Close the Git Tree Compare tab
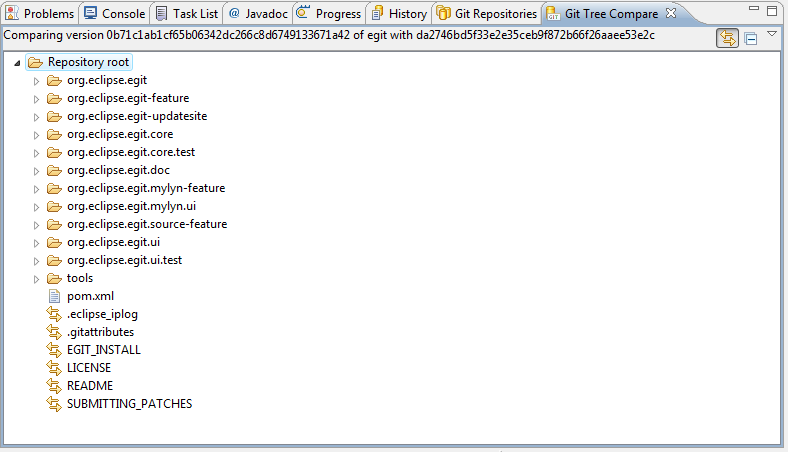This screenshot has height=452, width=788. tap(671, 13)
